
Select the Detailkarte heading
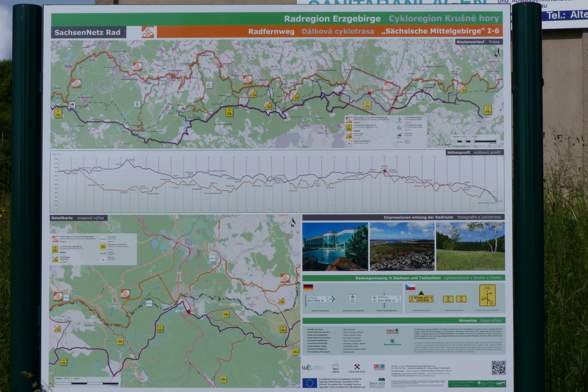tap(62, 218)
